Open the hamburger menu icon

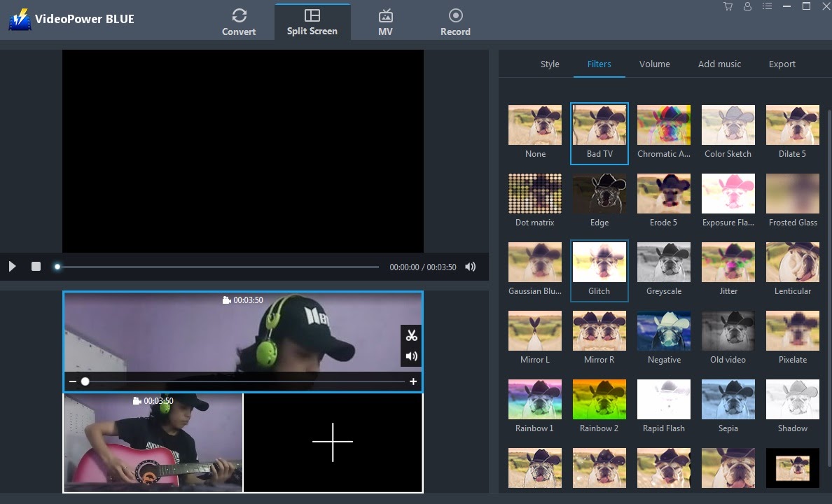[767, 6]
